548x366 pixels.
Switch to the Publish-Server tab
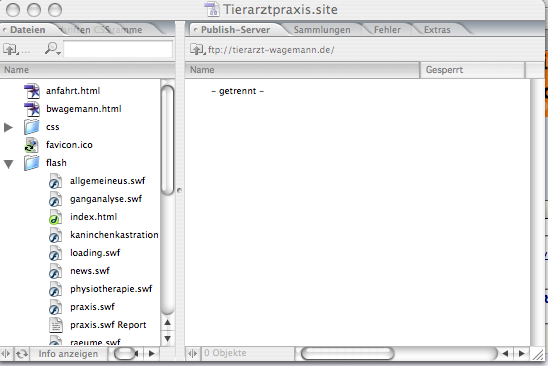[x=235, y=30]
